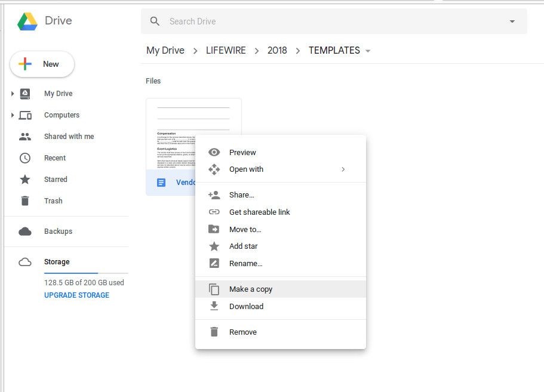Click the New button
The height and width of the screenshot is (392, 544).
click(x=42, y=64)
